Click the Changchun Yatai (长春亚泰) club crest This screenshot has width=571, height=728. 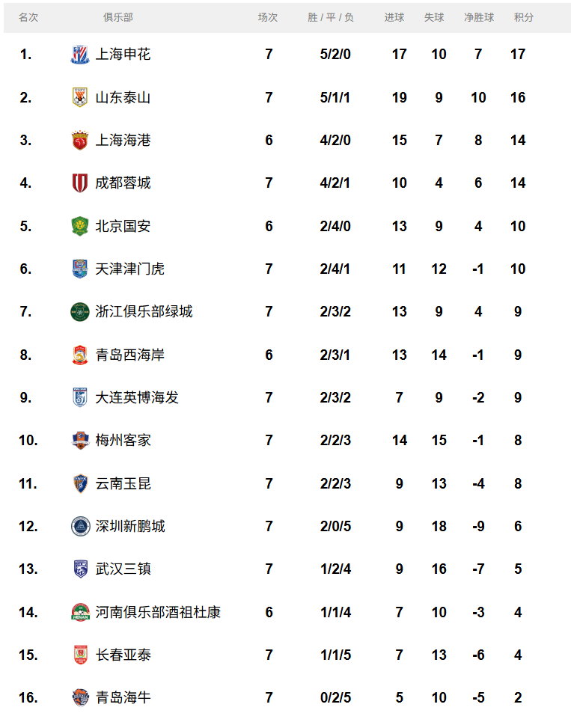point(79,655)
